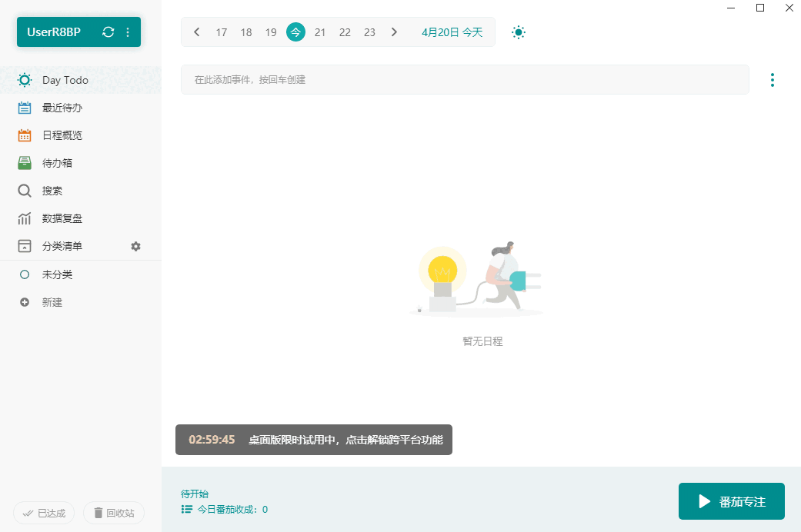Click the add event input field
This screenshot has height=532, width=801.
[464, 79]
